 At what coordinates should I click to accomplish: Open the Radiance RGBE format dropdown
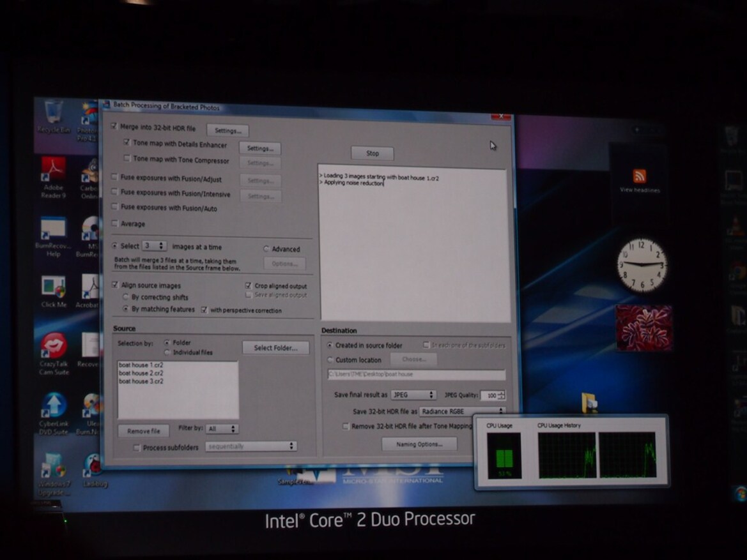click(x=462, y=411)
